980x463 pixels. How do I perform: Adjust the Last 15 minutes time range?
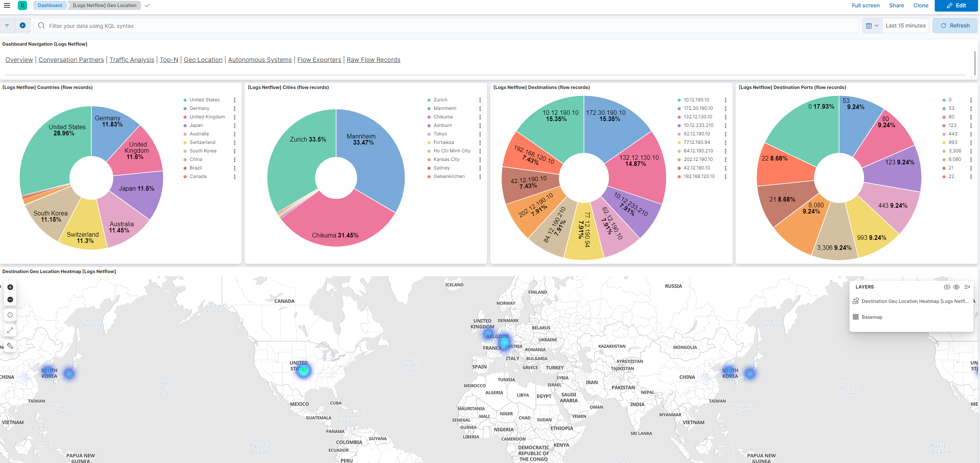[x=905, y=25]
